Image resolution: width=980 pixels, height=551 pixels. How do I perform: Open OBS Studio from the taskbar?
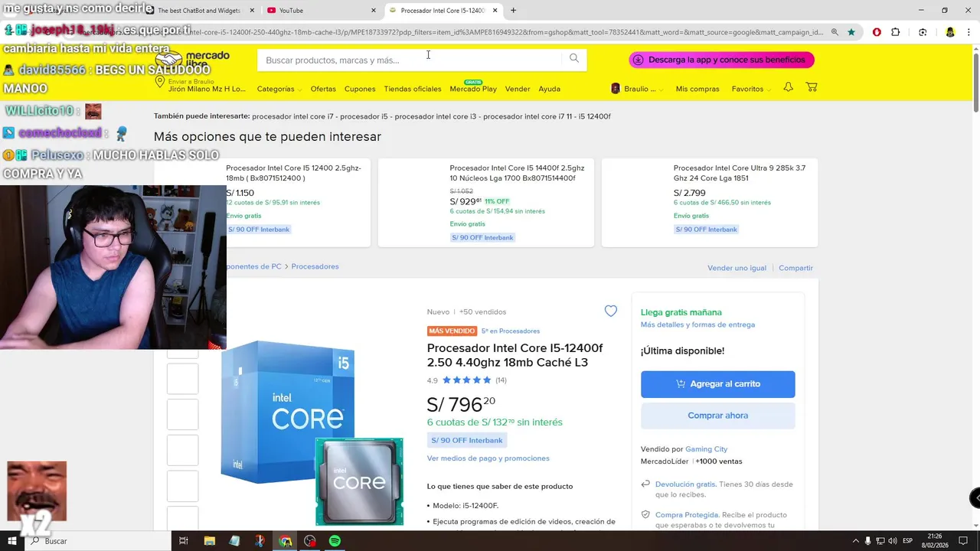pos(309,541)
